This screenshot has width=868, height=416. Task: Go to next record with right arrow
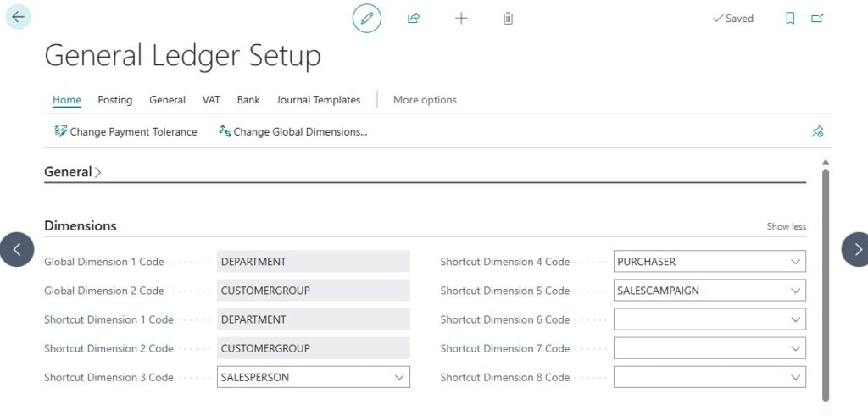(857, 249)
